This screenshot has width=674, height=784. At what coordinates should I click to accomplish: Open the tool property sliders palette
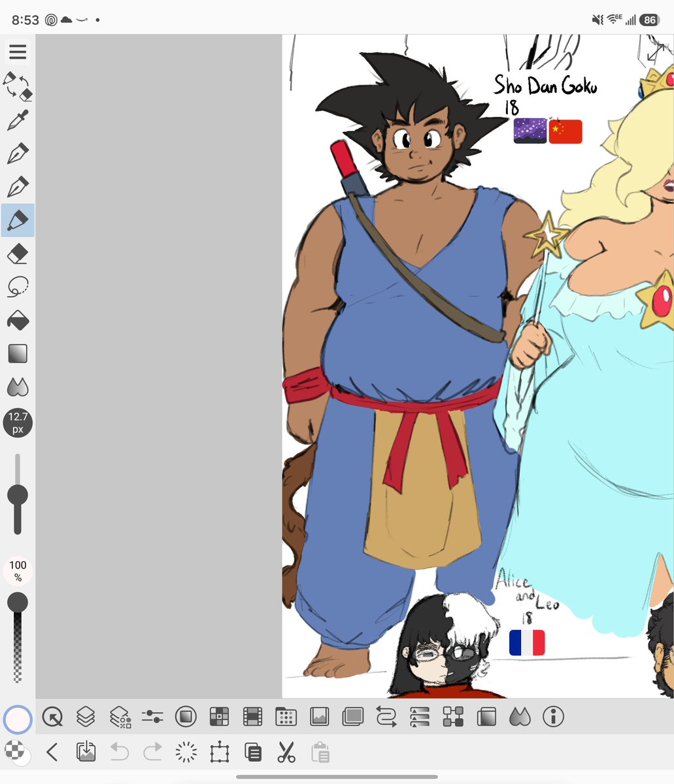click(152, 717)
